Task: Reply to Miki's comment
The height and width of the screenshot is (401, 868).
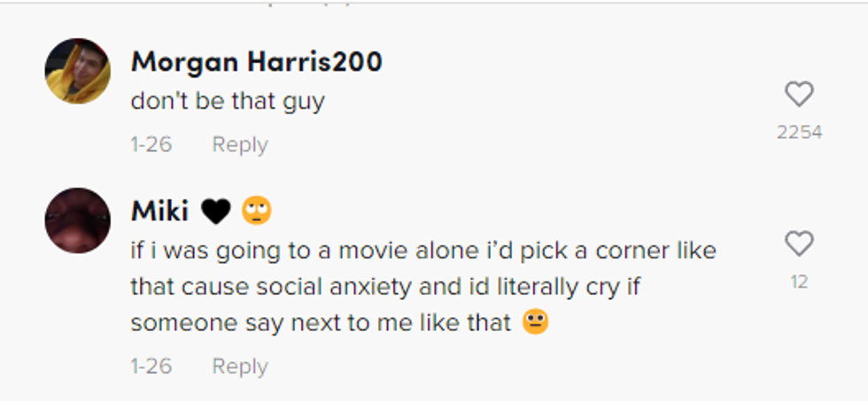Action: (239, 366)
